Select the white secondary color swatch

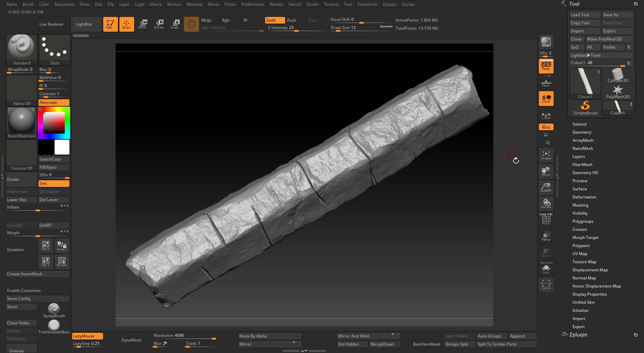coord(62,147)
